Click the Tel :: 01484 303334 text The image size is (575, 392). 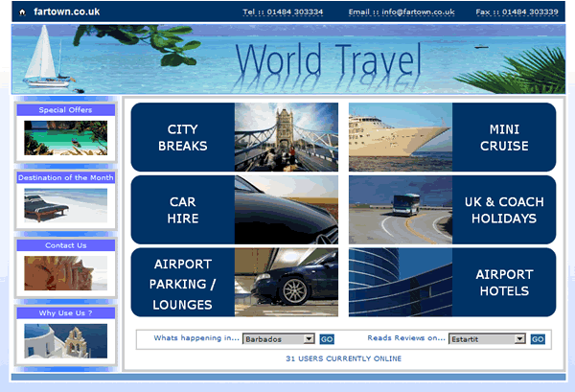click(283, 12)
